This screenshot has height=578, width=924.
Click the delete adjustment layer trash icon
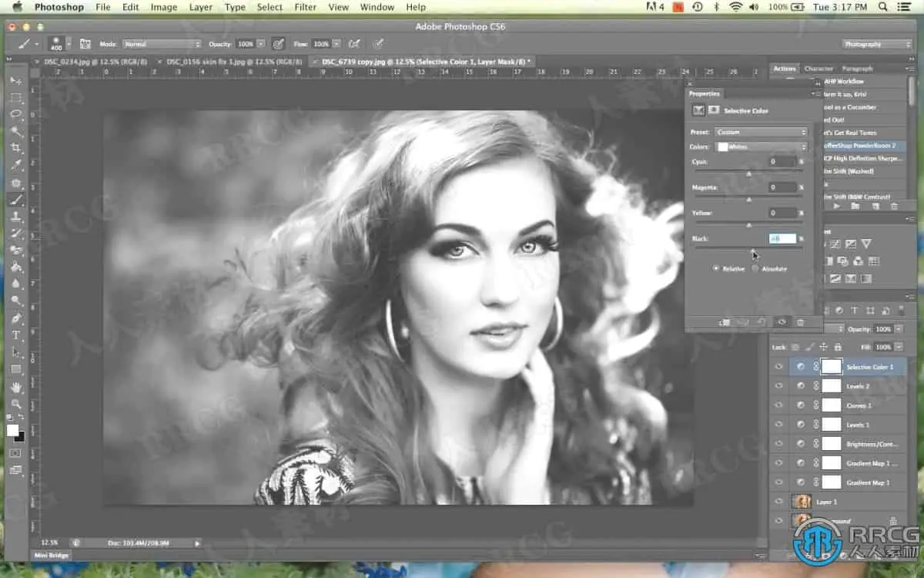pos(800,322)
